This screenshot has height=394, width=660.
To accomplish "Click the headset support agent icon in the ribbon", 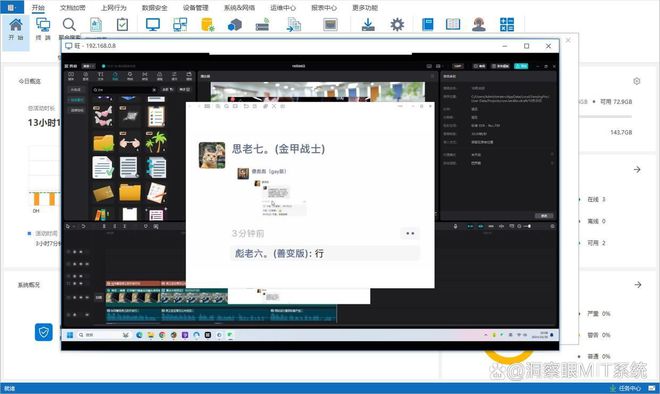I will click(x=479, y=25).
